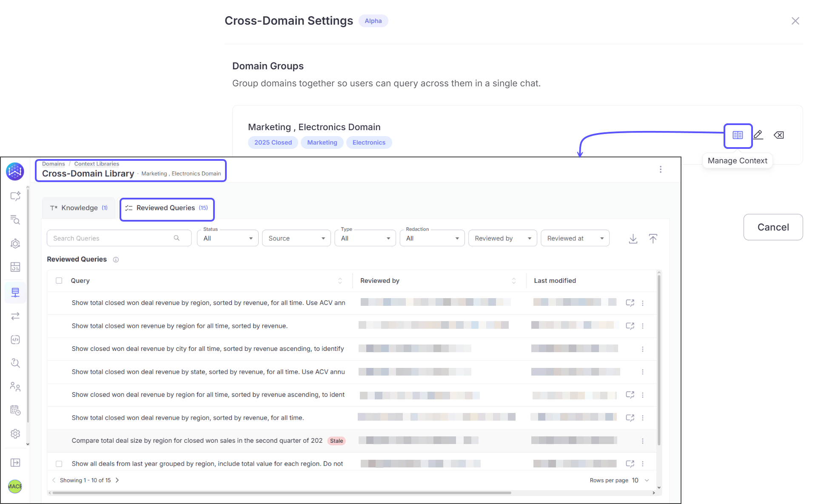
Task: Open the Redaction filter dropdown
Action: click(432, 238)
